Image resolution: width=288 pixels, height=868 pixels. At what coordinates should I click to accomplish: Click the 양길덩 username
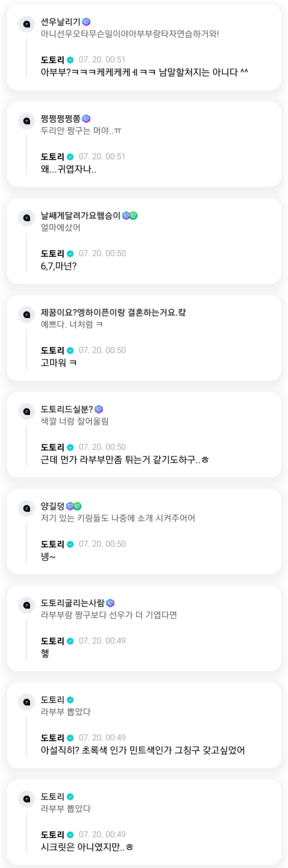click(x=52, y=506)
